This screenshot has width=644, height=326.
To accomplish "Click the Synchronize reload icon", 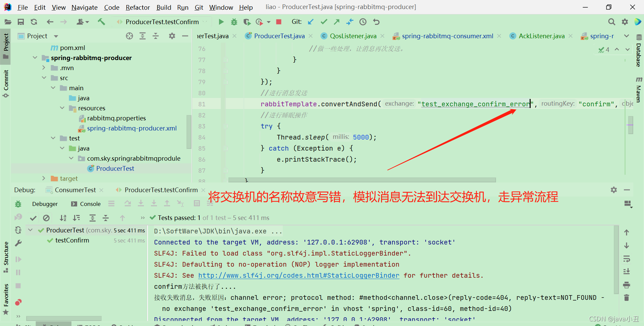I will 34,22.
